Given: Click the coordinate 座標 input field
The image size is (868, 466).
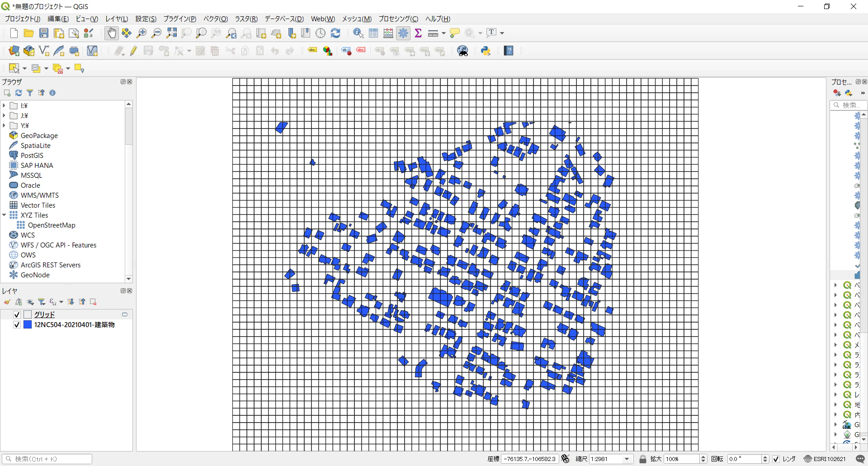Looking at the screenshot, I should coord(530,459).
